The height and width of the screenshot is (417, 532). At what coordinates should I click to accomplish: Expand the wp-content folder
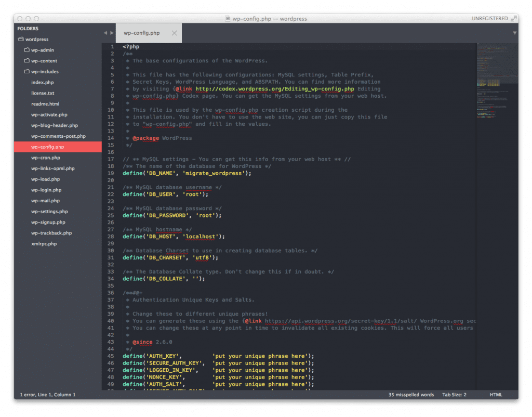(44, 61)
